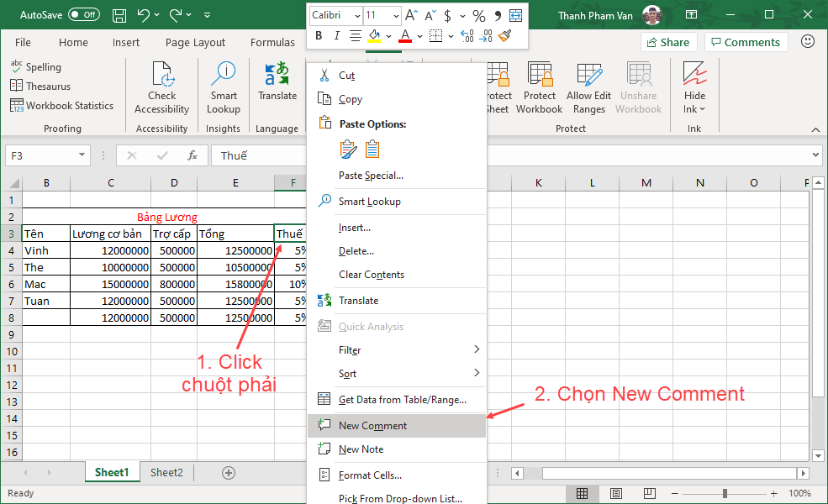
Task: Open font color dropdown arrow
Action: tap(419, 36)
